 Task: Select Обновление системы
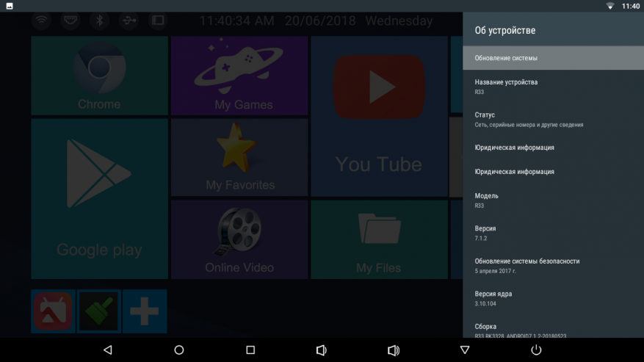553,58
